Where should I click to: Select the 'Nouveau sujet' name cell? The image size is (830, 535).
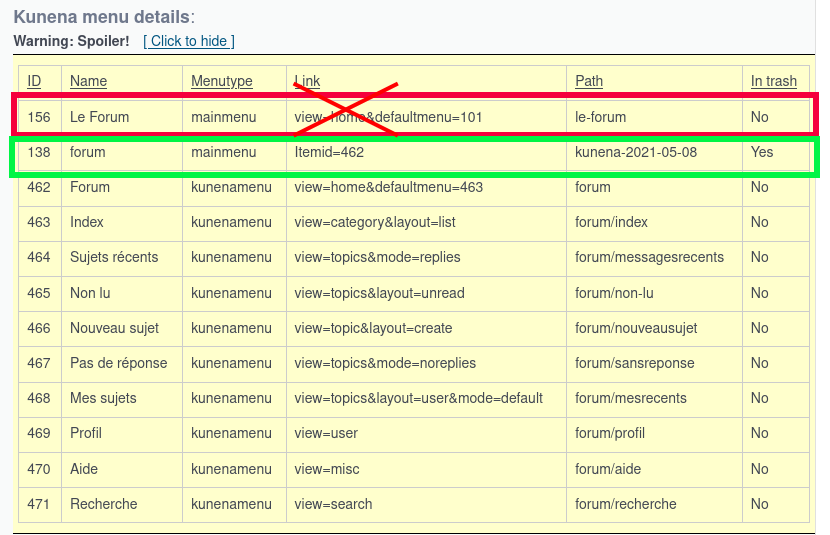coord(114,328)
